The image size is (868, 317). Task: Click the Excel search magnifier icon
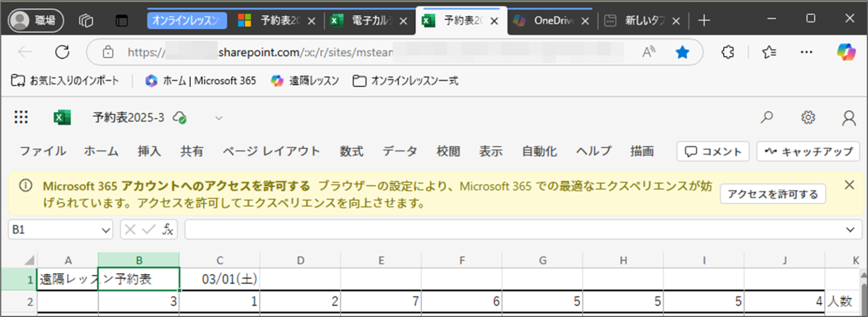tap(767, 118)
